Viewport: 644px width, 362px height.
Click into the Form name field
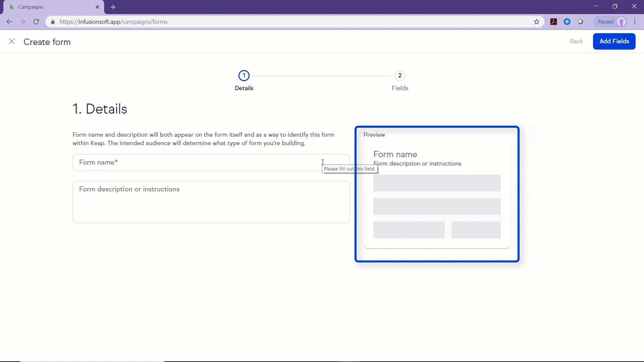pyautogui.click(x=198, y=163)
